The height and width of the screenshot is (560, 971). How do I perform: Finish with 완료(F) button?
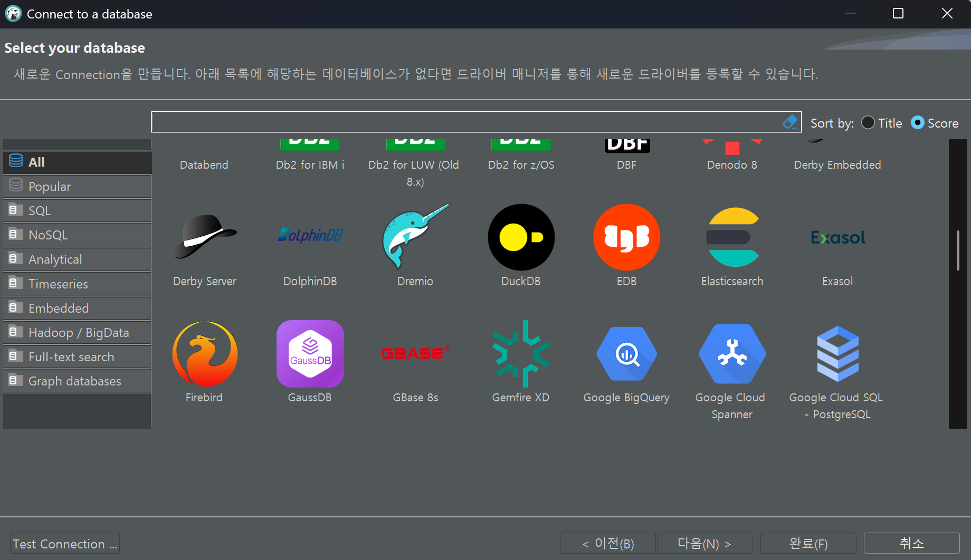click(x=808, y=543)
